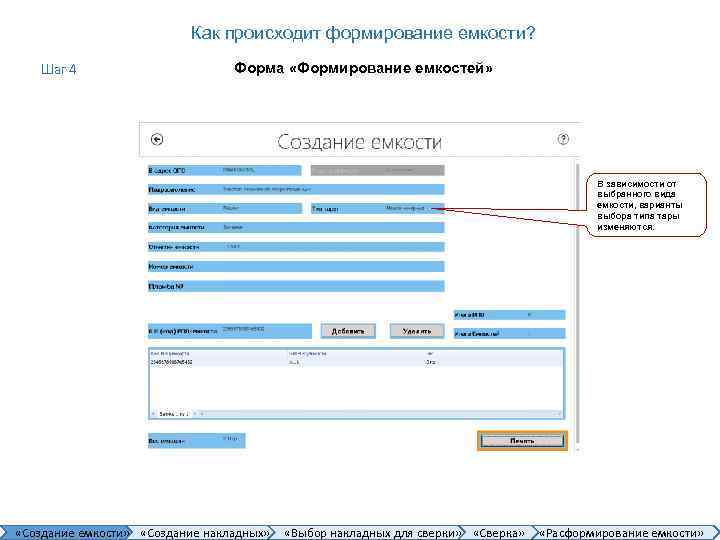Switch to the «Сверка» navigation step

pos(499,533)
